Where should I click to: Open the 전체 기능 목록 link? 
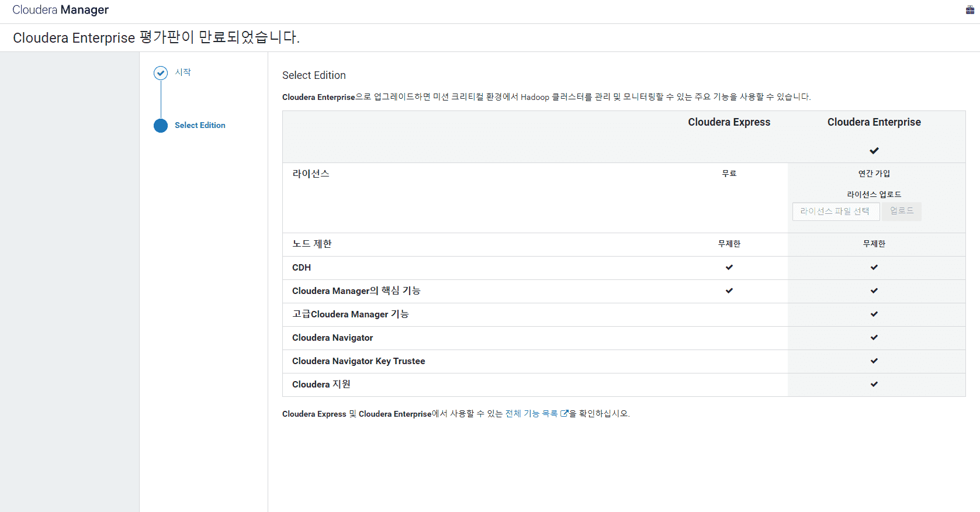(531, 413)
